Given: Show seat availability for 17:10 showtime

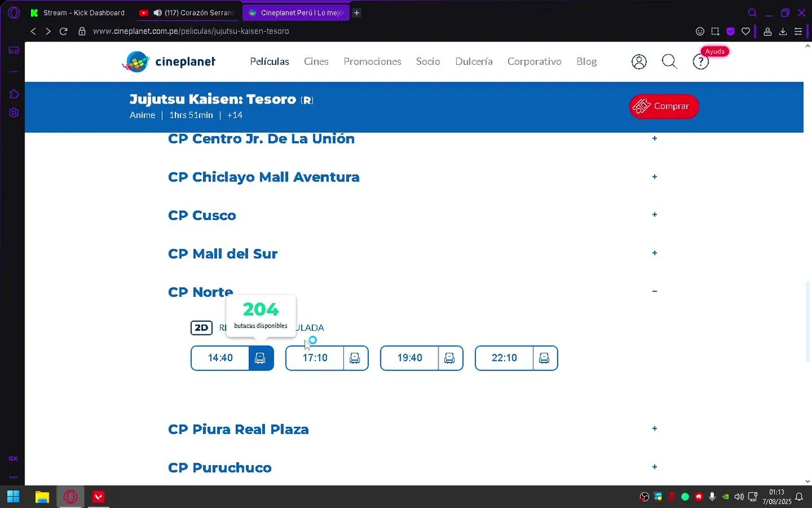Looking at the screenshot, I should (x=355, y=358).
